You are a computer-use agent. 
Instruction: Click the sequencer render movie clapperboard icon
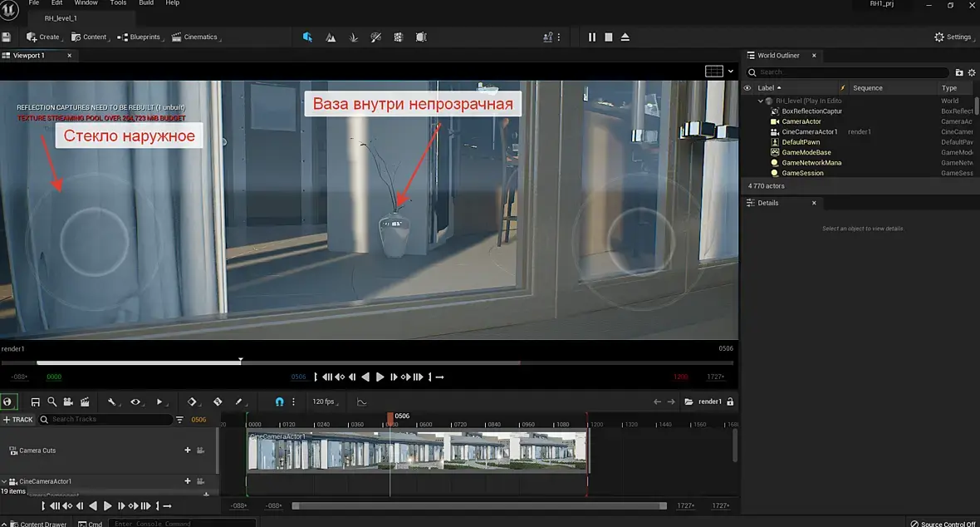click(85, 401)
